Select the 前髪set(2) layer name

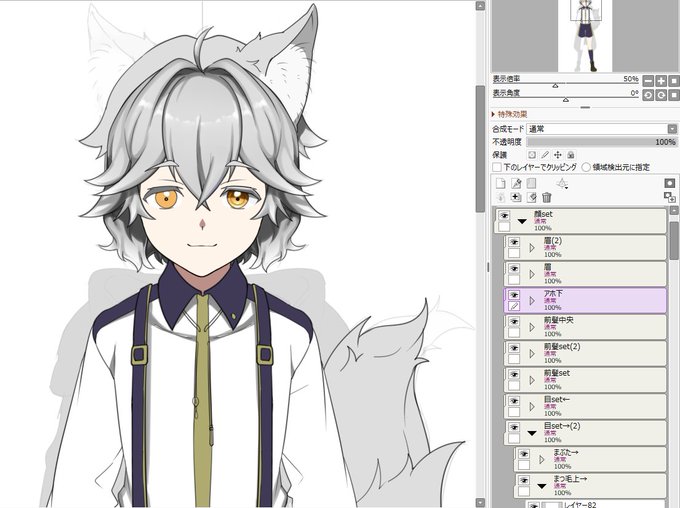point(562,347)
